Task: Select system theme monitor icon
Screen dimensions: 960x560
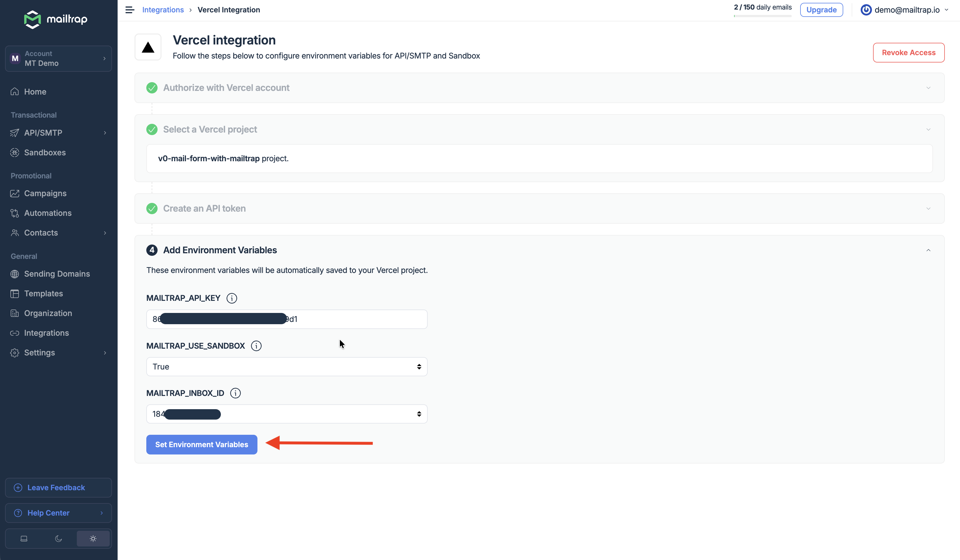Action: tap(24, 538)
